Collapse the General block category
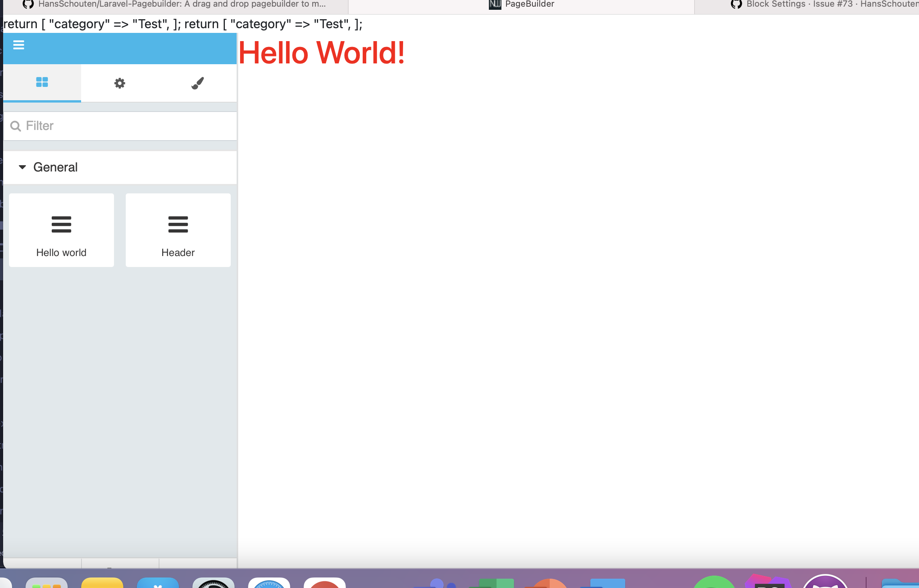Image resolution: width=919 pixels, height=588 pixels. tap(22, 167)
